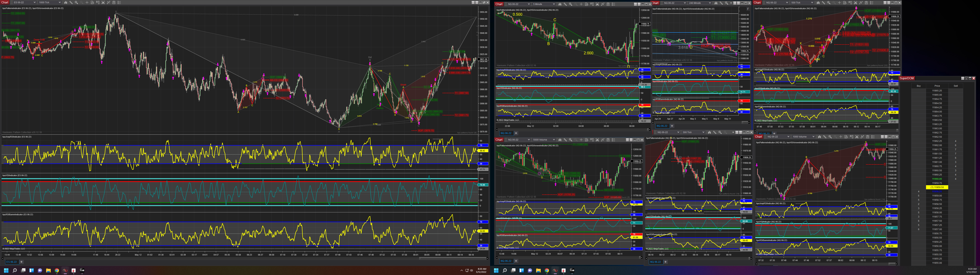
Task: Click SuperDOM title tab
Action: point(906,78)
